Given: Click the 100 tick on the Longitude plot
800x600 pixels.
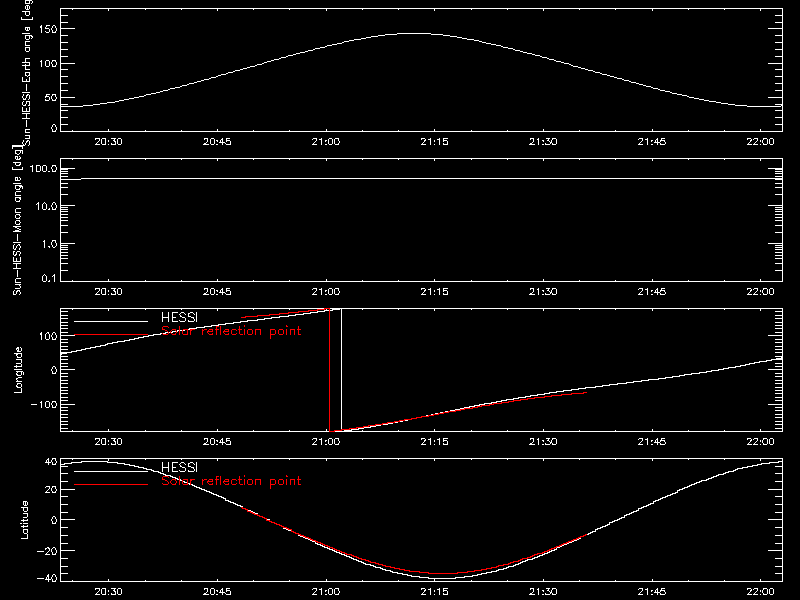Looking at the screenshot, I should click(x=48, y=336).
